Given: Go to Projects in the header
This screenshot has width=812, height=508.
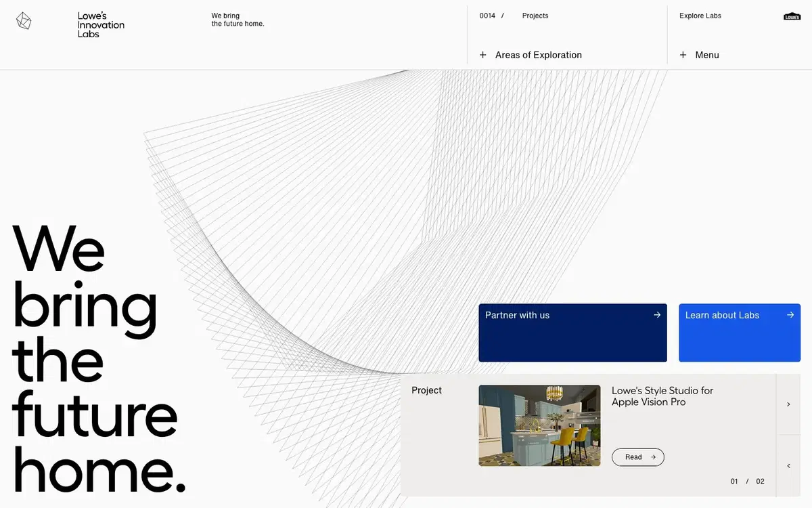Looking at the screenshot, I should coord(535,16).
